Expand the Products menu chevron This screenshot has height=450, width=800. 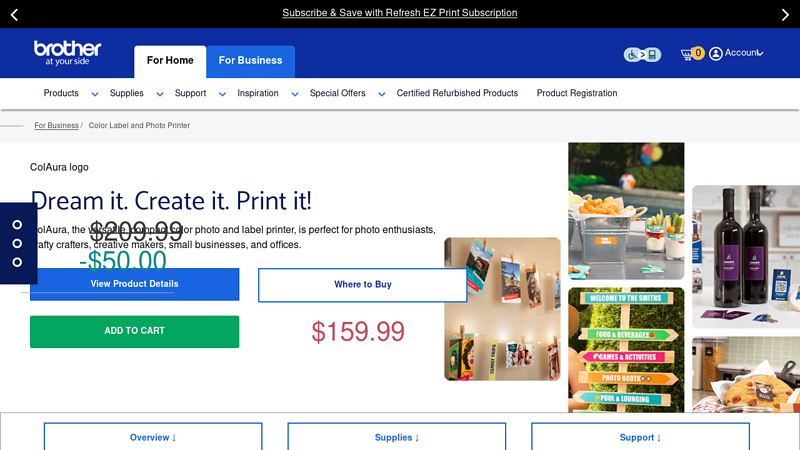pyautogui.click(x=94, y=94)
